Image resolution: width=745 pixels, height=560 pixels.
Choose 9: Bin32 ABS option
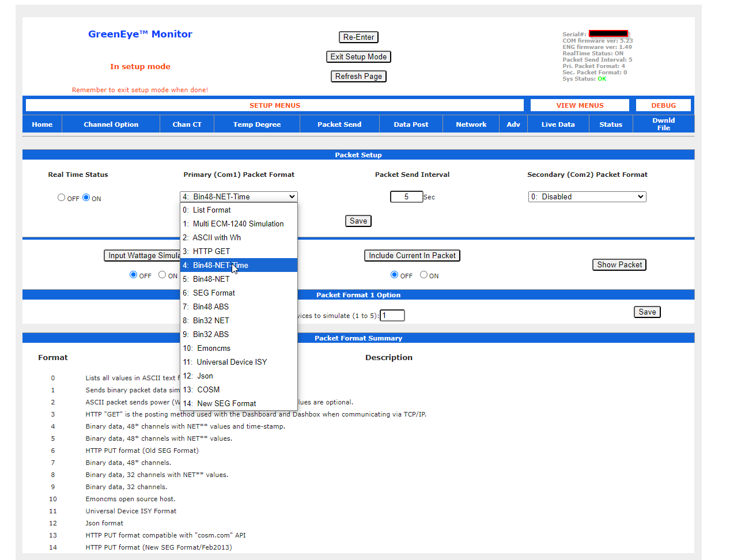click(x=239, y=335)
